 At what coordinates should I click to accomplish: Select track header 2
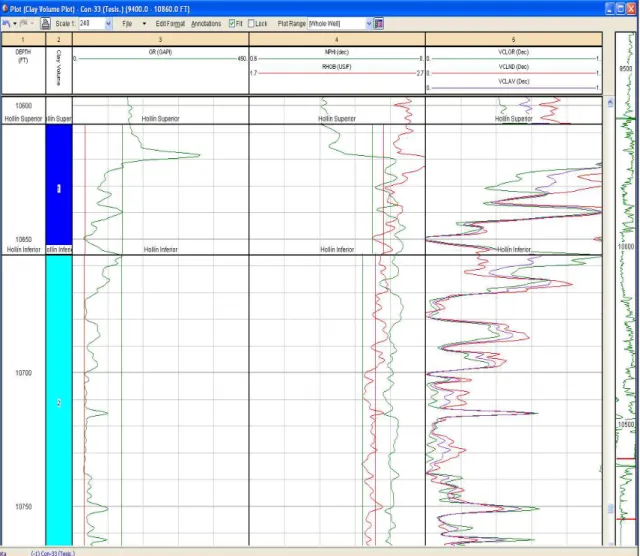pos(59,40)
